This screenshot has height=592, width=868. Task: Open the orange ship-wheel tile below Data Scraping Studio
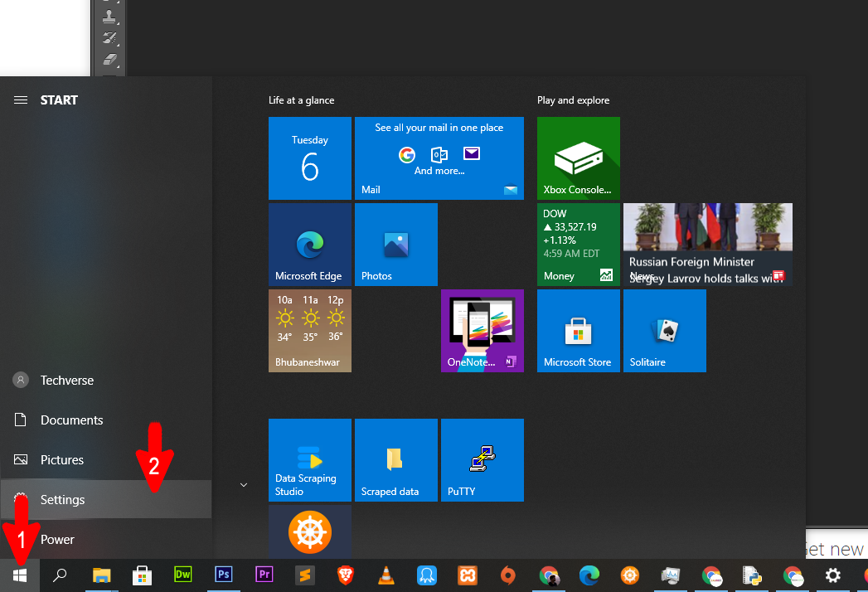click(x=310, y=532)
